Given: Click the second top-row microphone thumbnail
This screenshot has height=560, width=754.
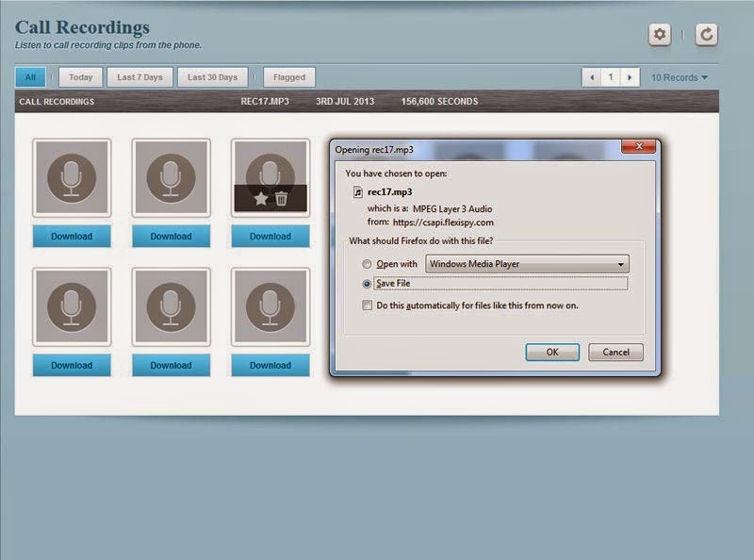Looking at the screenshot, I should click(x=171, y=177).
